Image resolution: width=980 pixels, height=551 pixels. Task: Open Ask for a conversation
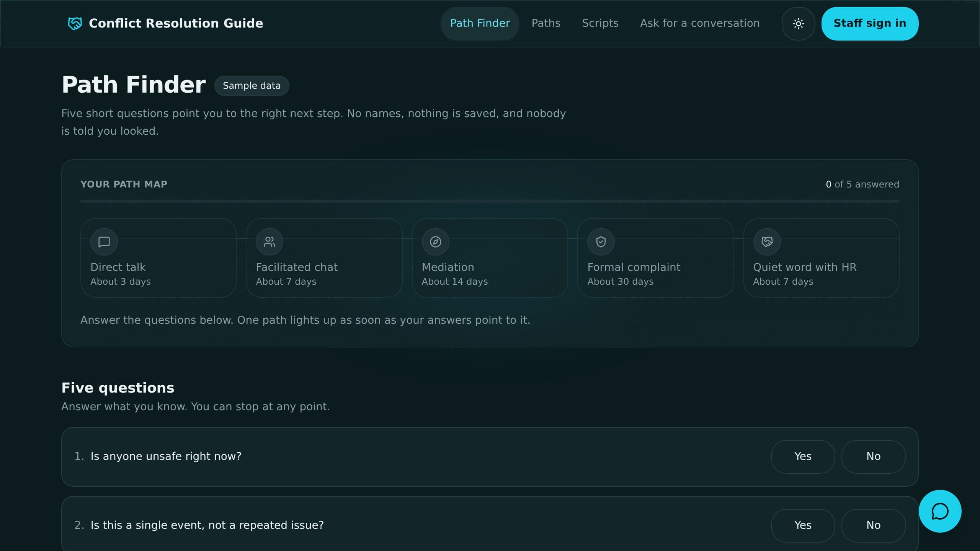(700, 23)
